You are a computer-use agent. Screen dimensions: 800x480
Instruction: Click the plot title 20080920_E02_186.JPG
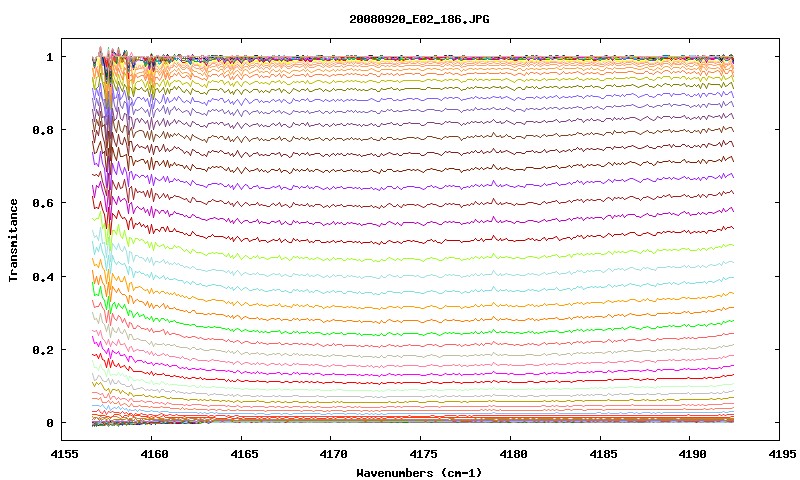coord(419,19)
